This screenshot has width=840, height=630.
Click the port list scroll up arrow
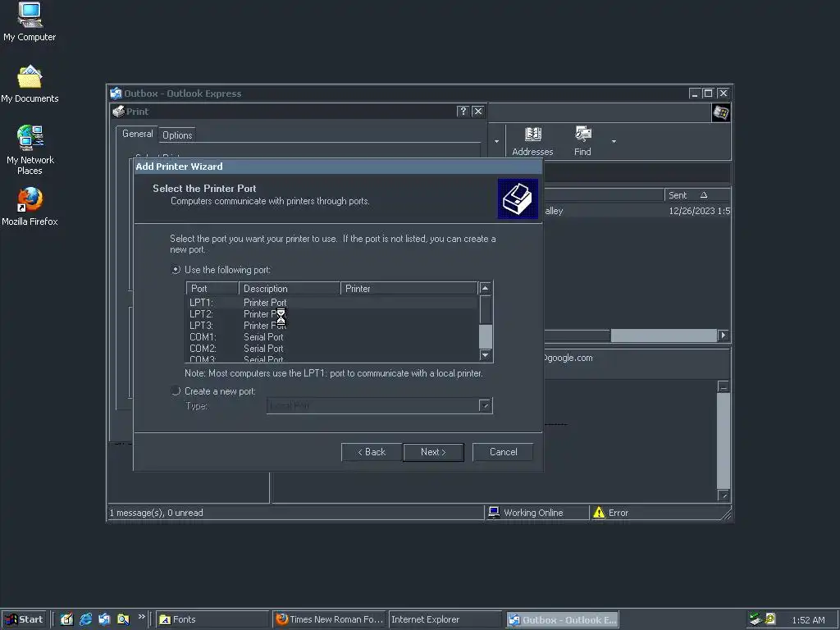coord(486,288)
